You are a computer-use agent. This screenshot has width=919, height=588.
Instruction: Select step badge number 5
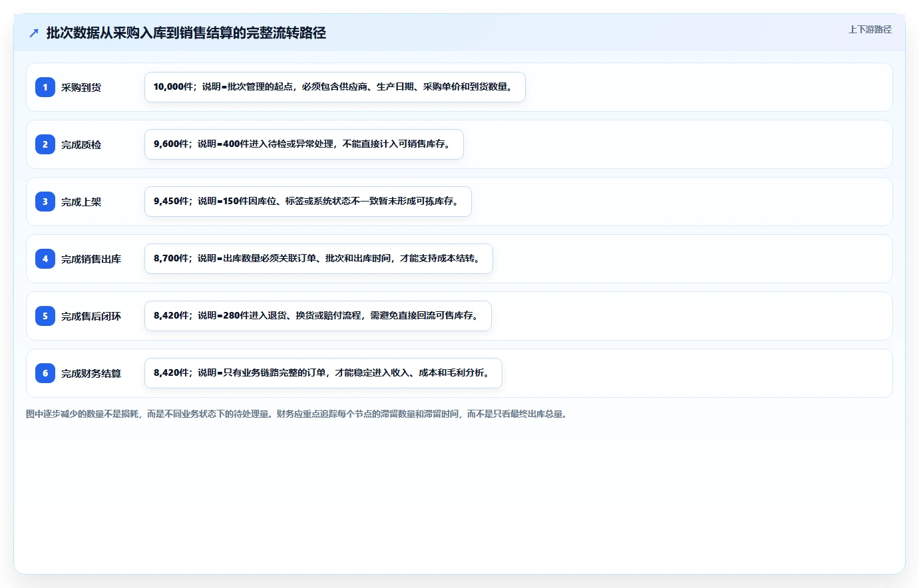tap(45, 316)
